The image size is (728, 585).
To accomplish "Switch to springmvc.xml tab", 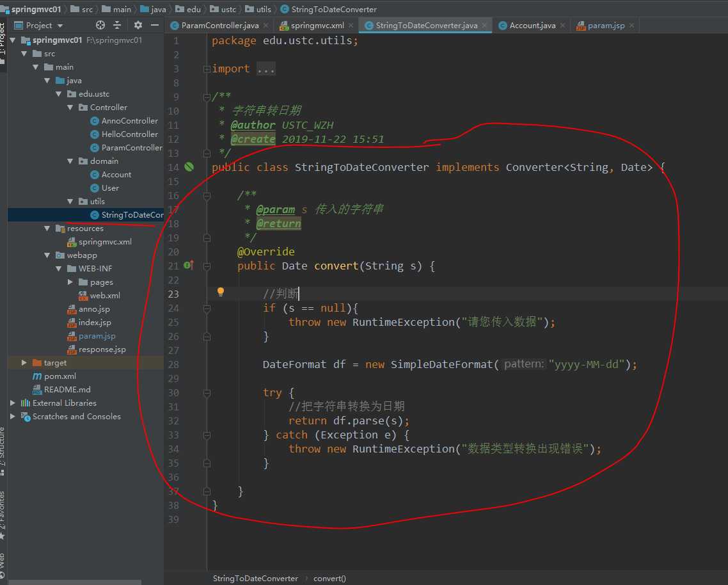I will pyautogui.click(x=317, y=26).
